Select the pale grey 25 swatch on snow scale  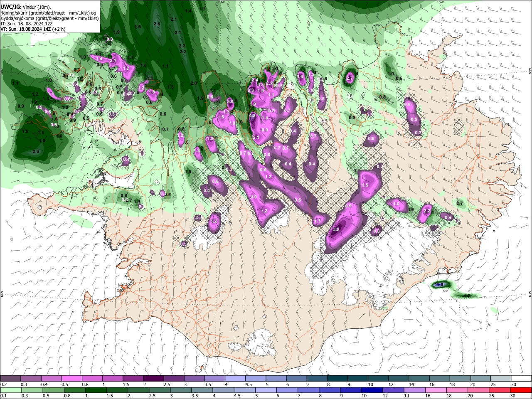click(x=501, y=378)
